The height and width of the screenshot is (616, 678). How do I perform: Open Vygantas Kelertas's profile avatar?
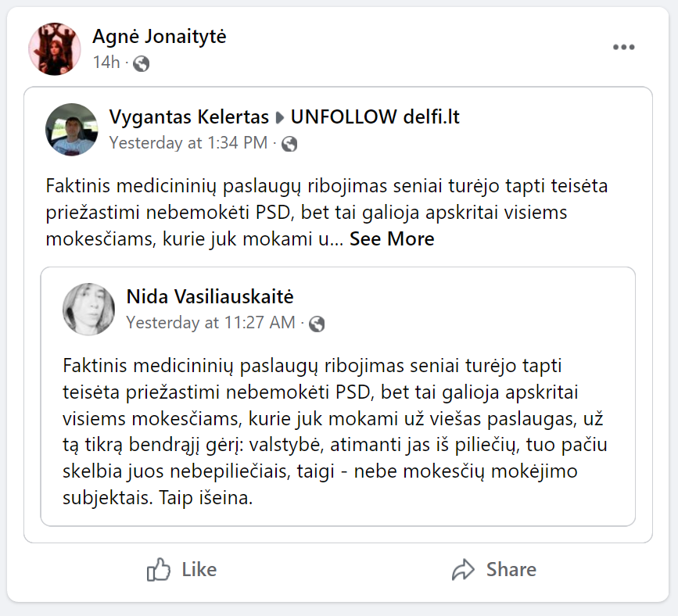point(72,129)
